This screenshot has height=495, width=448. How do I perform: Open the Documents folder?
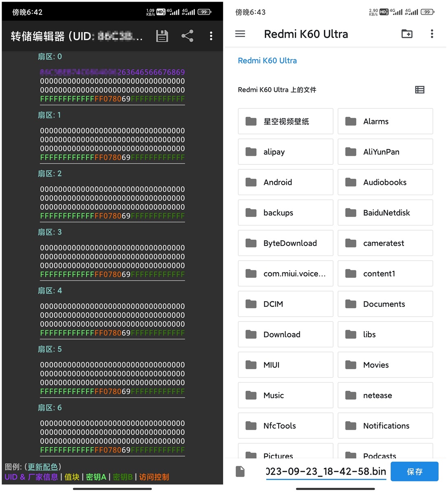coord(385,304)
